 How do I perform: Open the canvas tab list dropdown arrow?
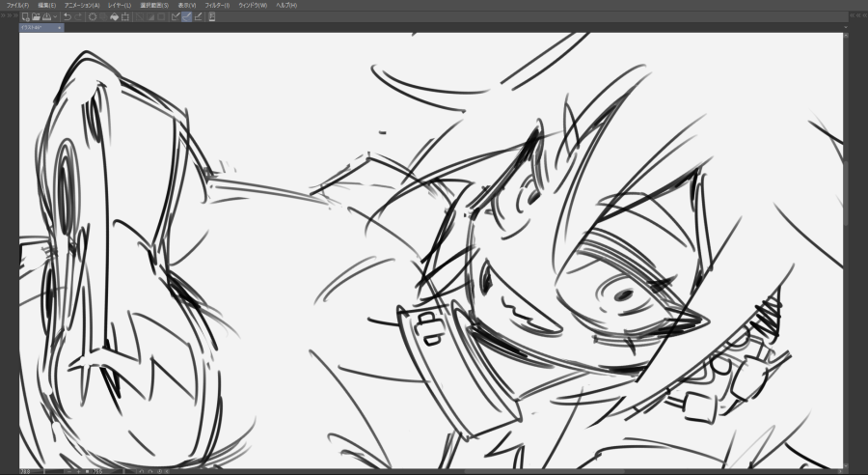(x=845, y=27)
